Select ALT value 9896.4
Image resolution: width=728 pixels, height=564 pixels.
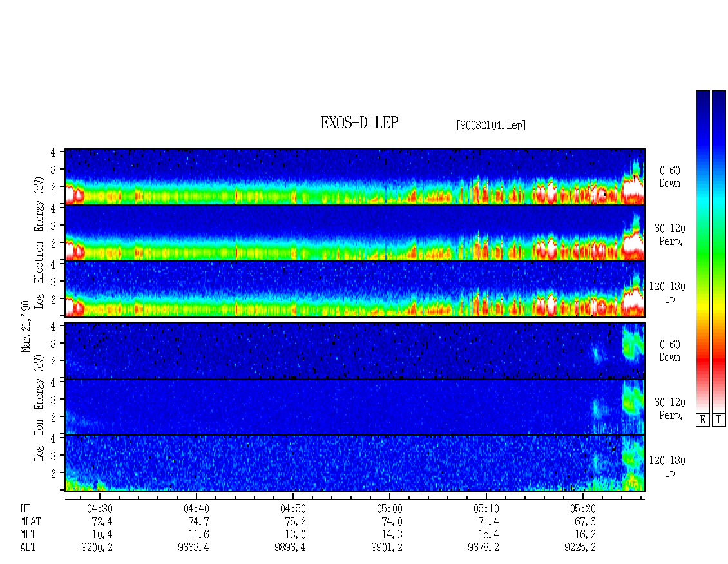(x=290, y=548)
